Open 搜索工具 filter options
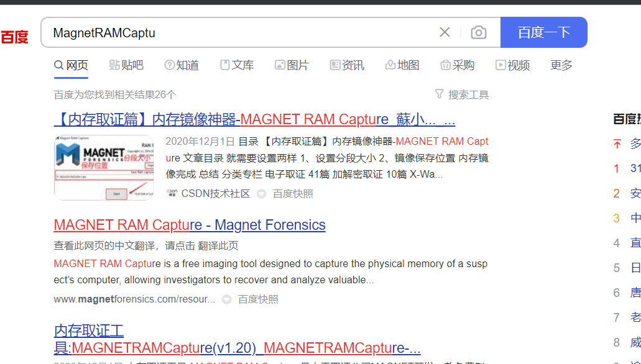 [x=469, y=95]
